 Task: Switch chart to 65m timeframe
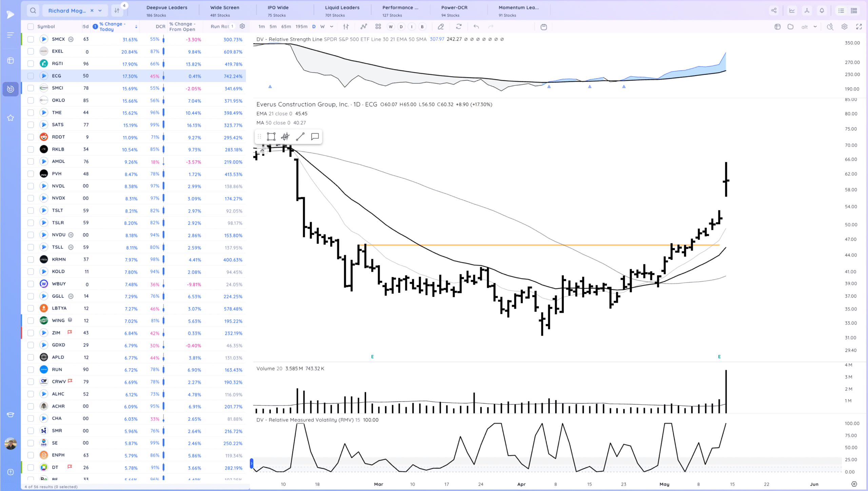[x=286, y=26]
